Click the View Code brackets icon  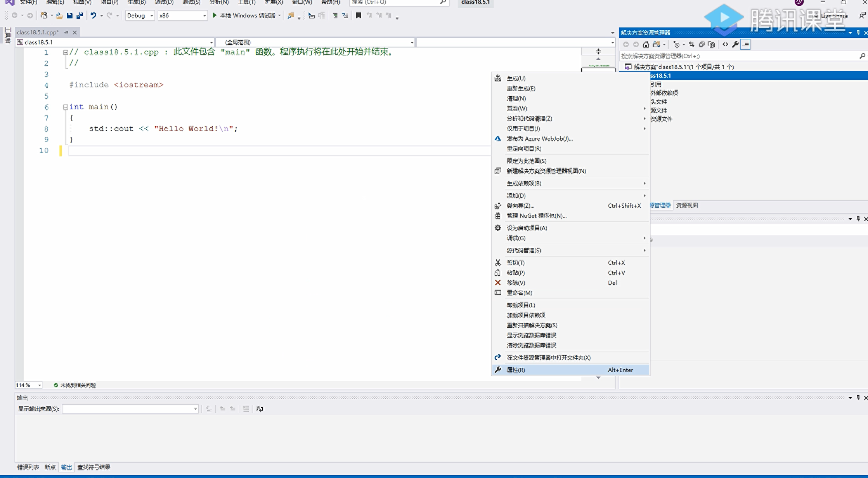pos(725,44)
